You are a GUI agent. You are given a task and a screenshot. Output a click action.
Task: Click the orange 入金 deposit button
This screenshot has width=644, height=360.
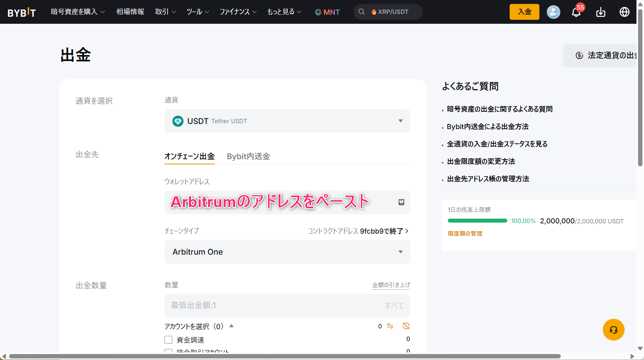point(524,12)
